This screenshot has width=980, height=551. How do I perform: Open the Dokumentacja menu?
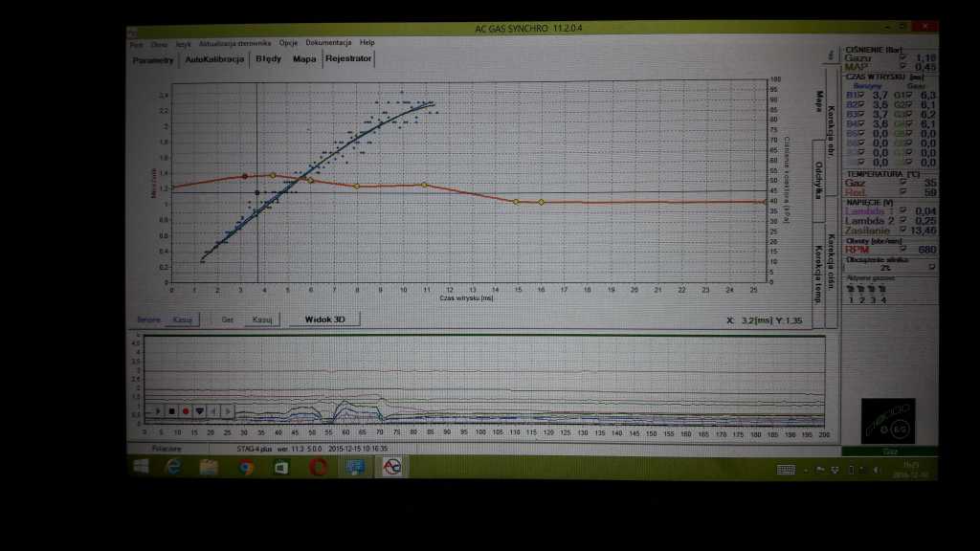pyautogui.click(x=328, y=43)
